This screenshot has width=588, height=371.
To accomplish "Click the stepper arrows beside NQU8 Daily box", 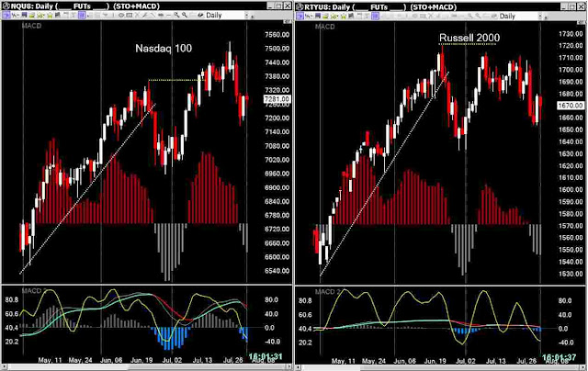I will 247,15.
